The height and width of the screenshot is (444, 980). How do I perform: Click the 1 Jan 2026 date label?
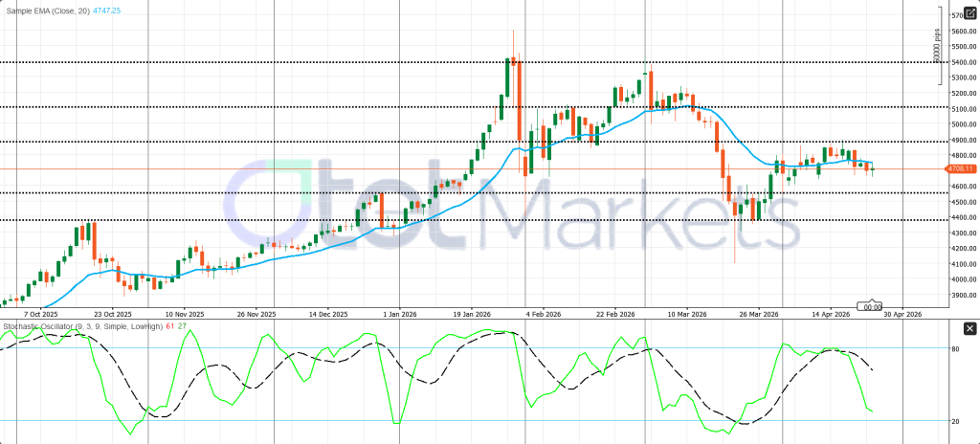point(400,314)
